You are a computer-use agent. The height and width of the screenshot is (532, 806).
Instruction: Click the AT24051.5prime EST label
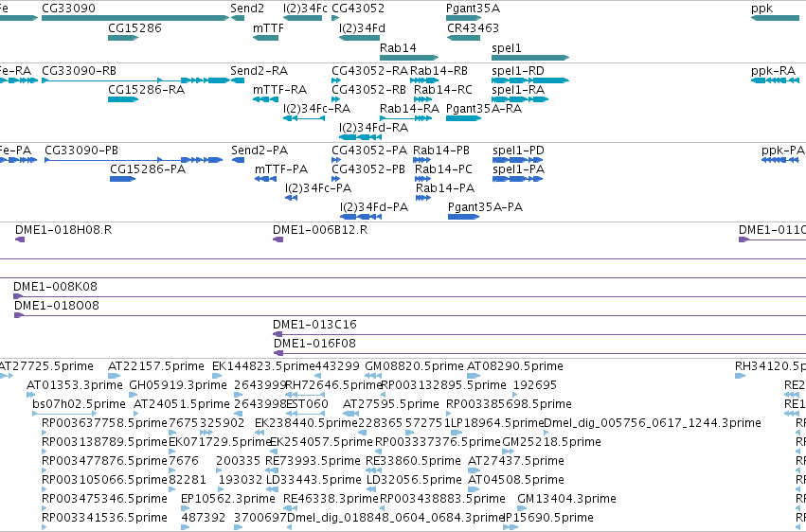182,404
